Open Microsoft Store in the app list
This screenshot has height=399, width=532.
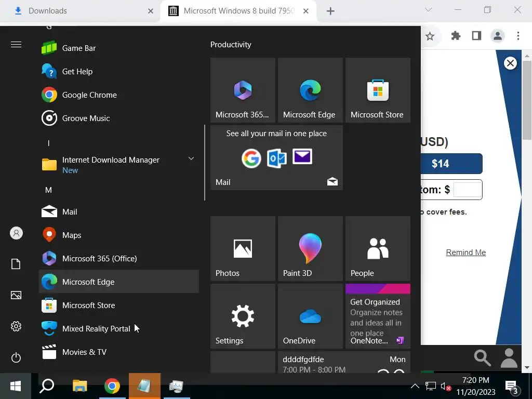119,305
